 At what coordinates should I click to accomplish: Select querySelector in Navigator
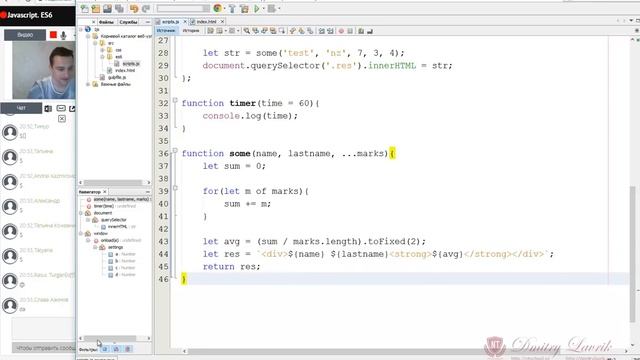(x=113, y=220)
